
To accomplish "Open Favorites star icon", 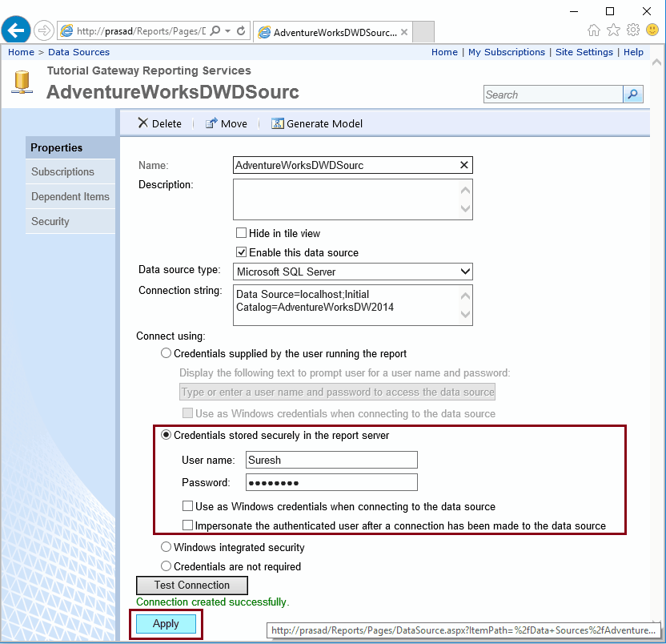I will pos(613,30).
